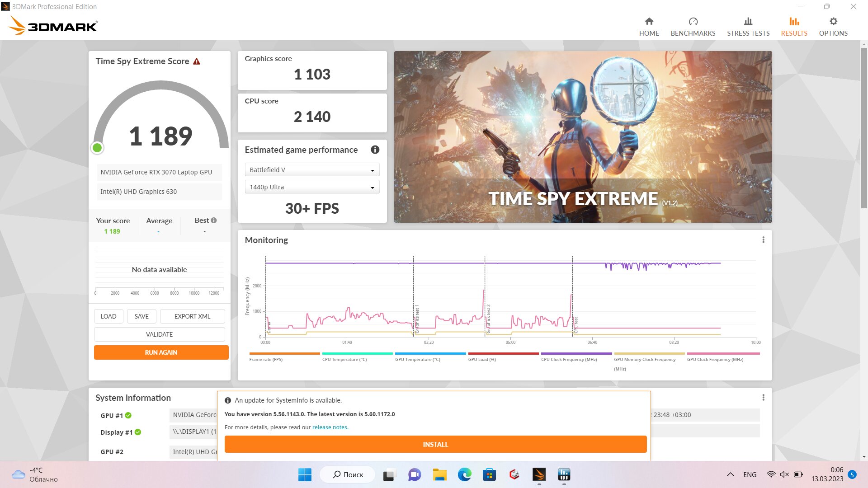Select Intel(R) UHD Graphics 630 field
This screenshot has width=868, height=488.
tap(159, 192)
